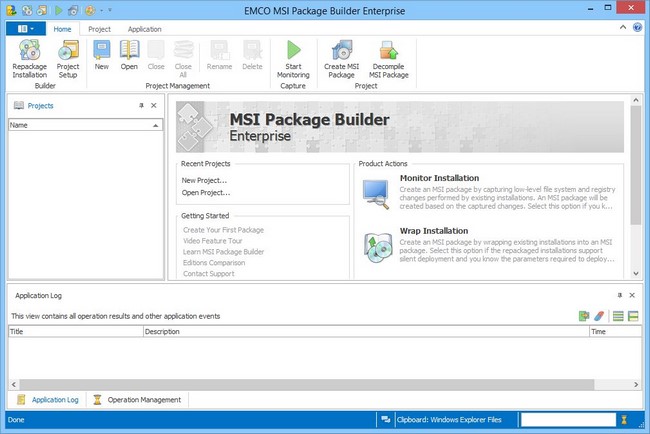This screenshot has height=434, width=650.
Task: Click log scrollbar right arrow
Action: 636,385
